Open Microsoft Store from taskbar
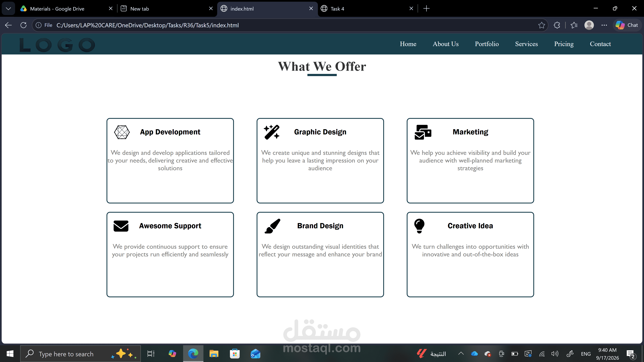The height and width of the screenshot is (362, 644). coord(234,354)
